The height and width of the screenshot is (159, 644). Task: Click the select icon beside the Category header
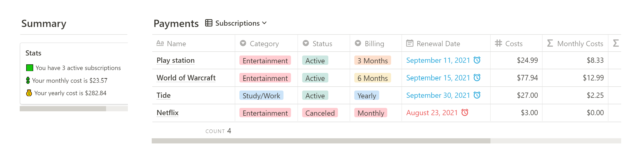click(243, 43)
